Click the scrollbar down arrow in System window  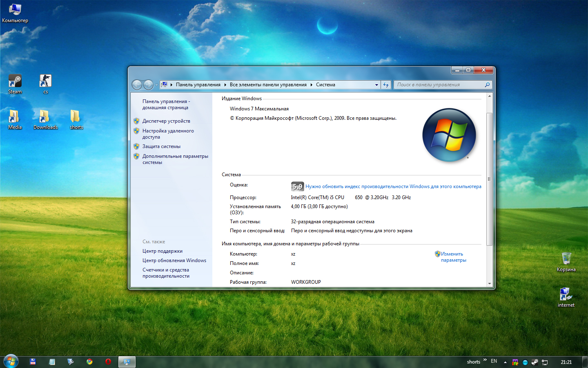pyautogui.click(x=489, y=283)
